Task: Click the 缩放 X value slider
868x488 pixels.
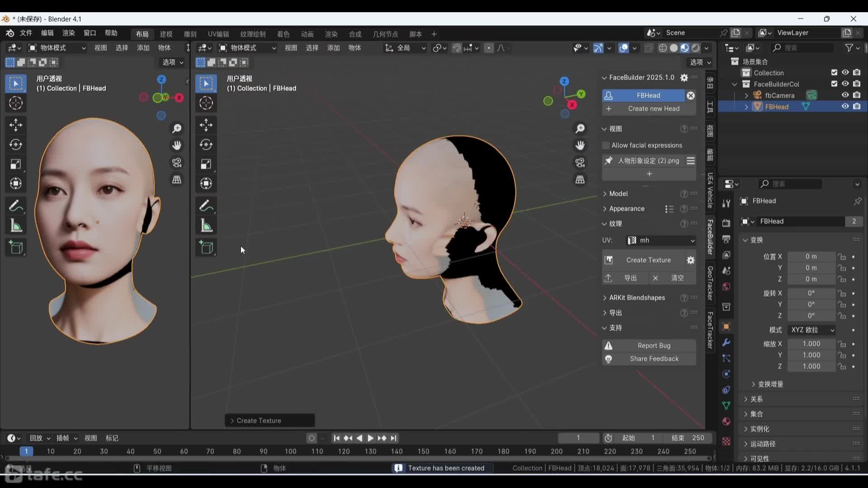Action: tap(811, 343)
